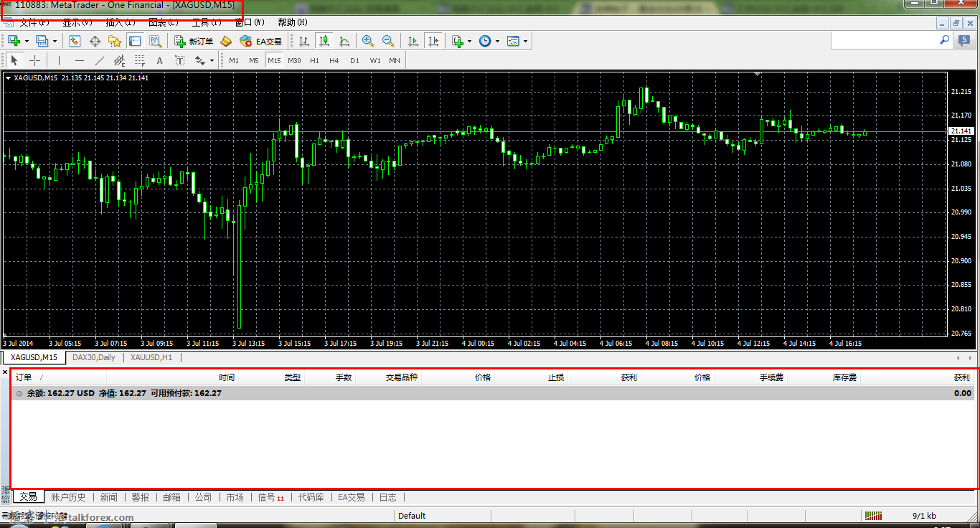The image size is (980, 528).
Task: Switch to M5 timeframe
Action: pos(254,60)
